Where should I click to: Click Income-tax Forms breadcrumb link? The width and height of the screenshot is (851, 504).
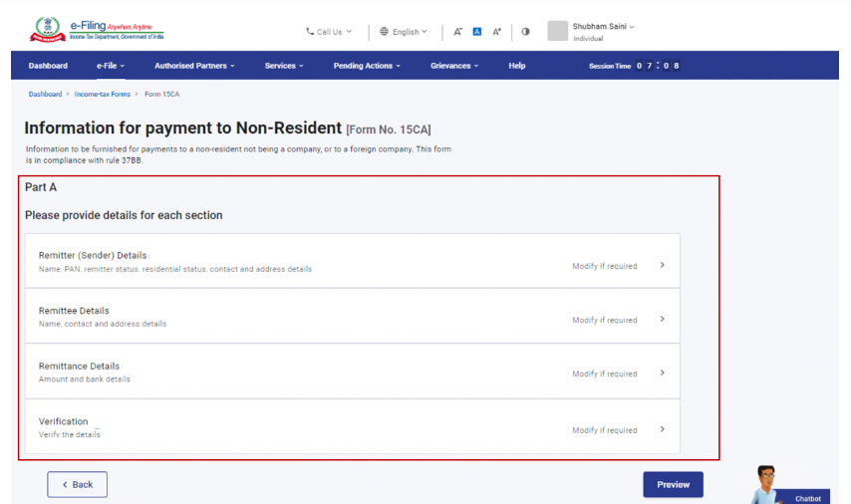[102, 94]
